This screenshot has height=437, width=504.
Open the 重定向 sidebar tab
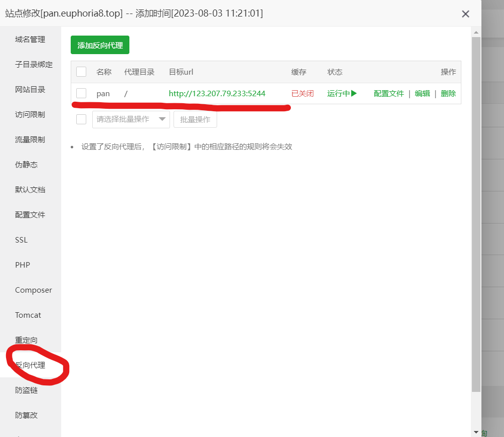(27, 340)
